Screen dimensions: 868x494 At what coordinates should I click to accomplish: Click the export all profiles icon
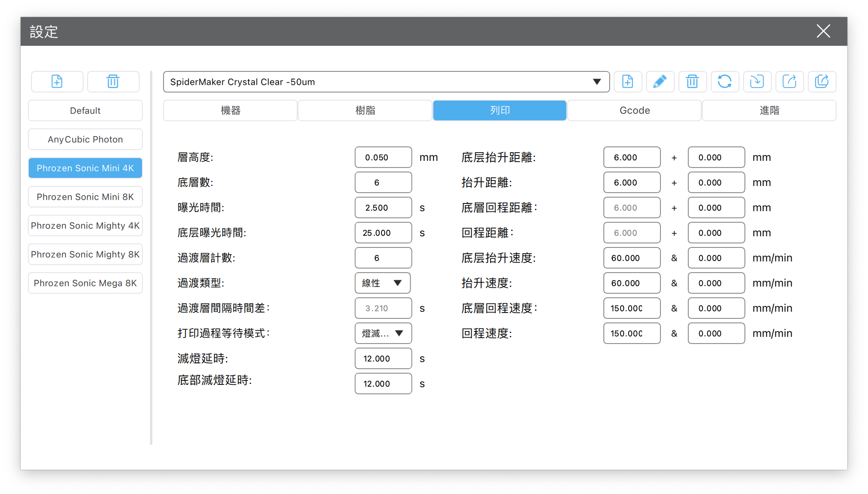[x=822, y=82]
